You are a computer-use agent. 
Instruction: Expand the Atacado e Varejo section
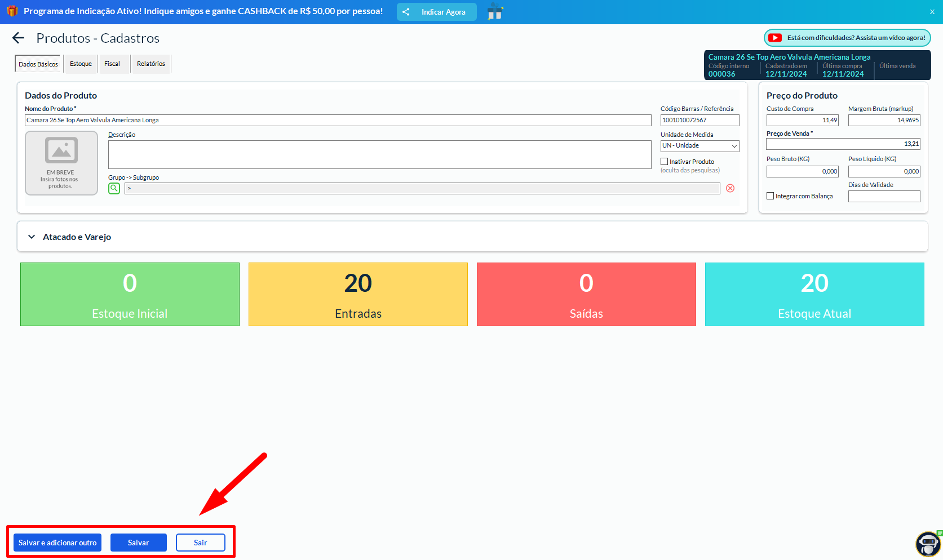[x=32, y=237]
